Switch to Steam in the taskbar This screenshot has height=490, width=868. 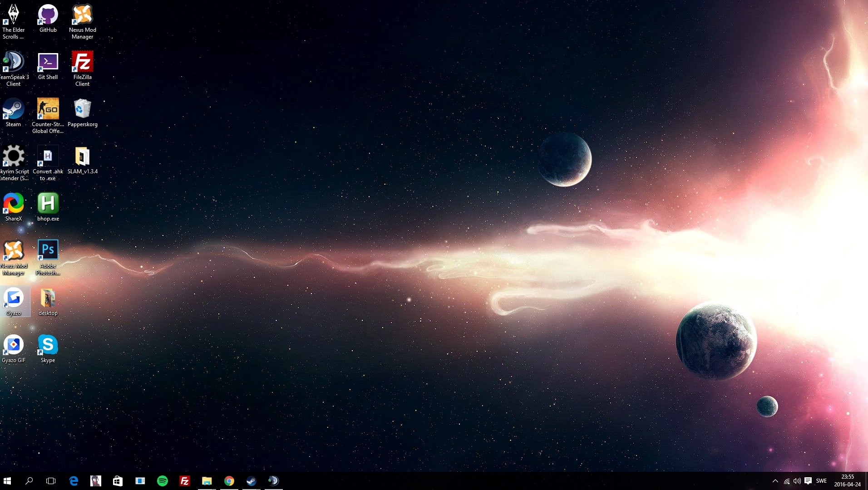point(252,481)
